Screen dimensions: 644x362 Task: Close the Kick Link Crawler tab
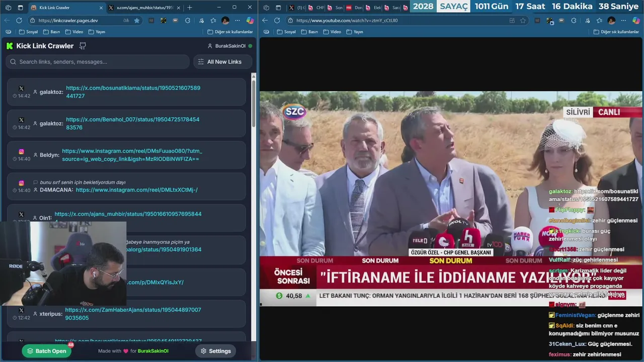click(x=101, y=8)
